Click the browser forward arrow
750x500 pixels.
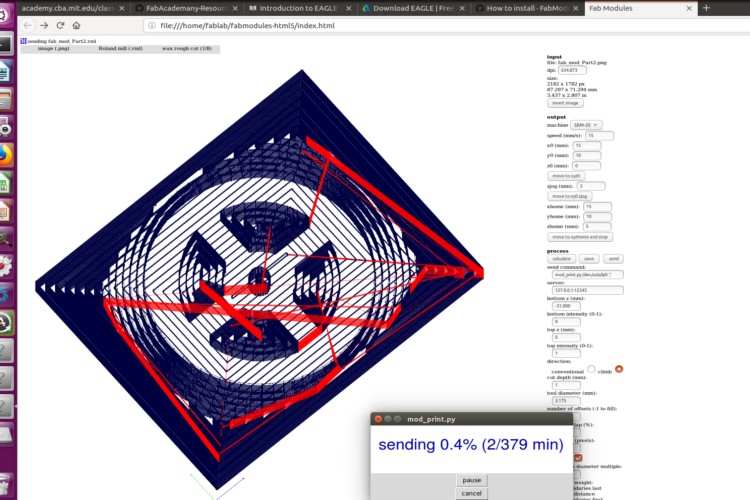click(x=44, y=25)
